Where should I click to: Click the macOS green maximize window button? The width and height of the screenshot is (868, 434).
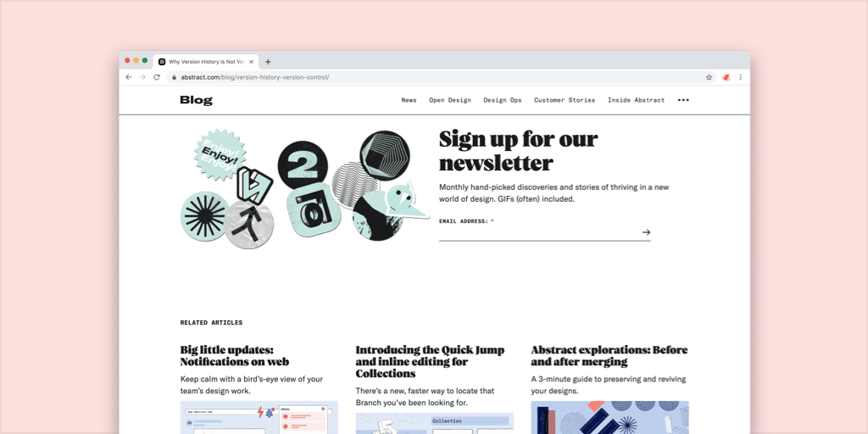tap(145, 60)
